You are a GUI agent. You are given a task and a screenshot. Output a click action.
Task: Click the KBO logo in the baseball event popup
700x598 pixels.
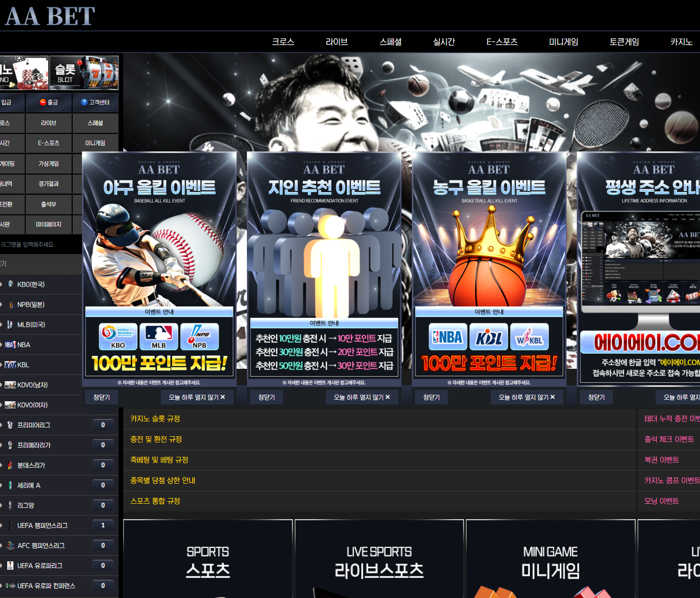(x=118, y=336)
